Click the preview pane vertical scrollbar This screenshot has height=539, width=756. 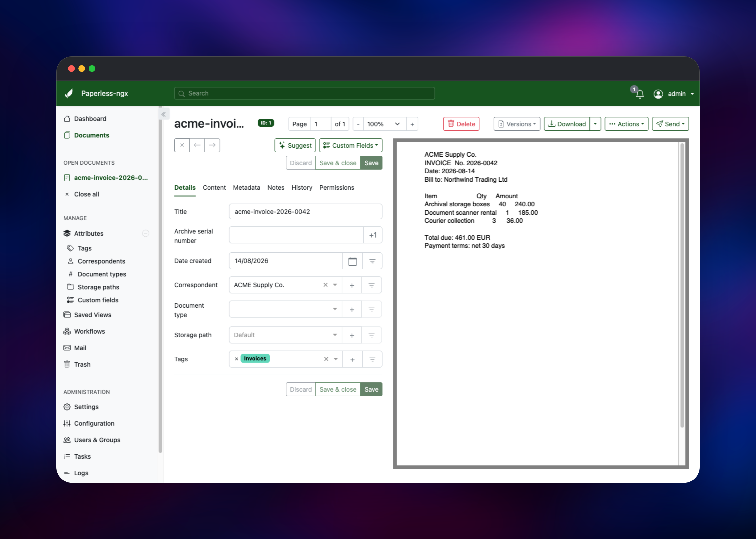tap(682, 285)
